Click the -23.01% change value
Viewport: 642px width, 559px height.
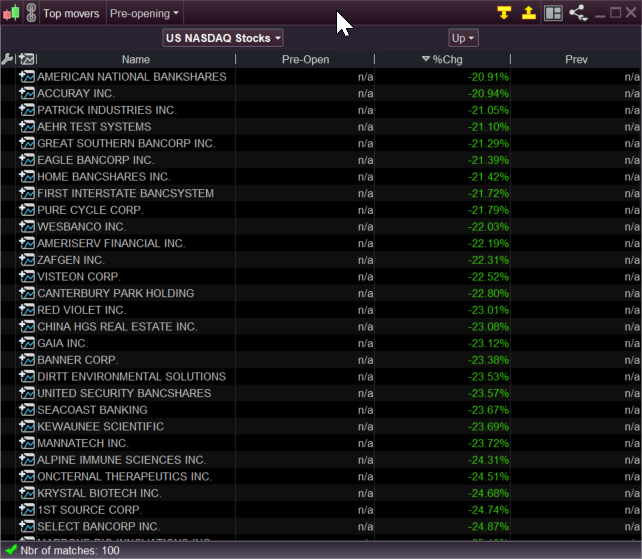(x=488, y=310)
